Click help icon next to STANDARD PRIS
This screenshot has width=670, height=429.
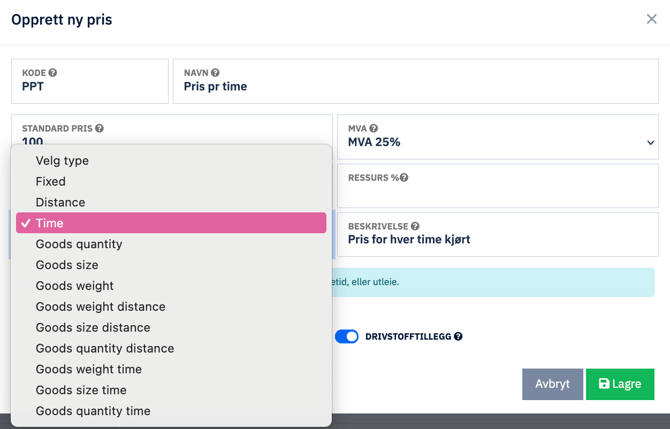pos(99,129)
